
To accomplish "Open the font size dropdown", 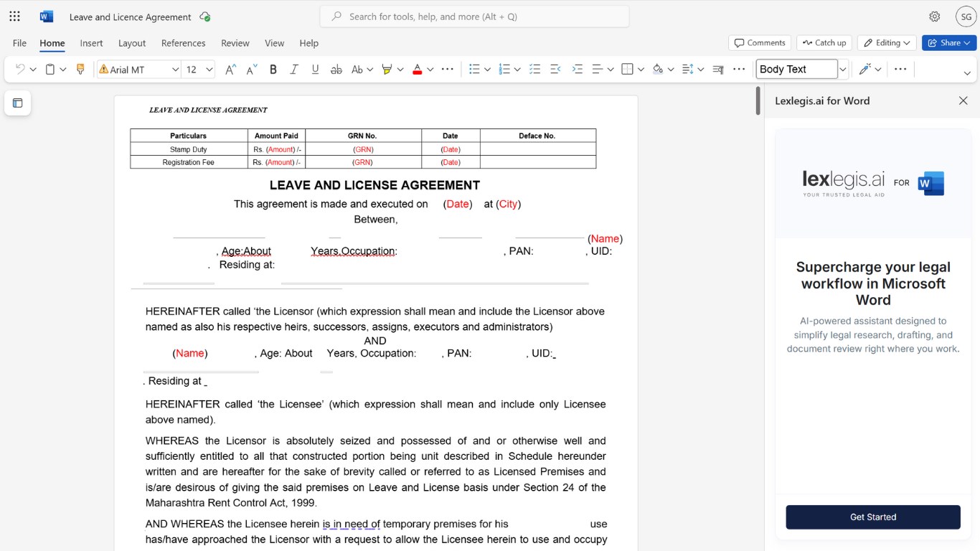I will pos(209,70).
